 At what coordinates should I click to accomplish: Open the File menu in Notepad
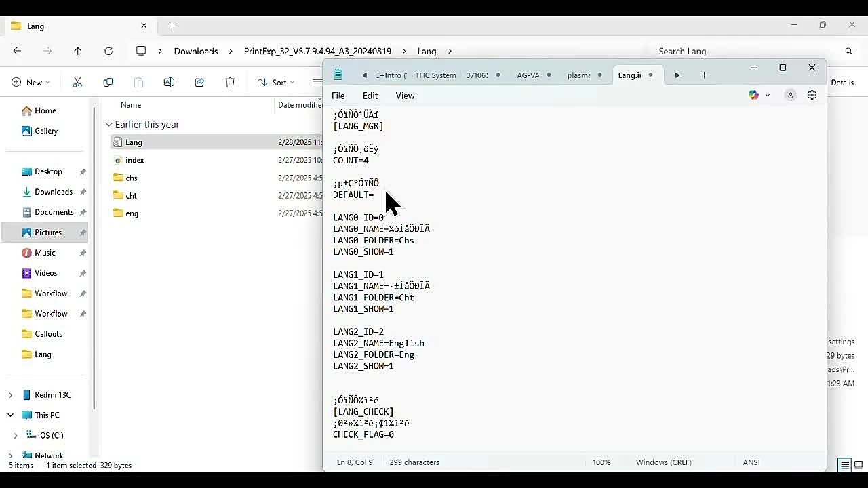(338, 96)
